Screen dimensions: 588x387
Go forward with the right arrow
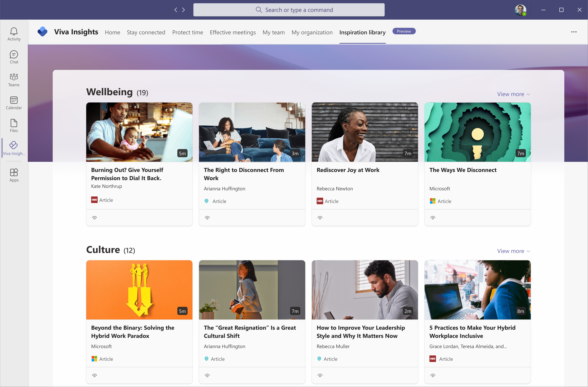click(184, 10)
